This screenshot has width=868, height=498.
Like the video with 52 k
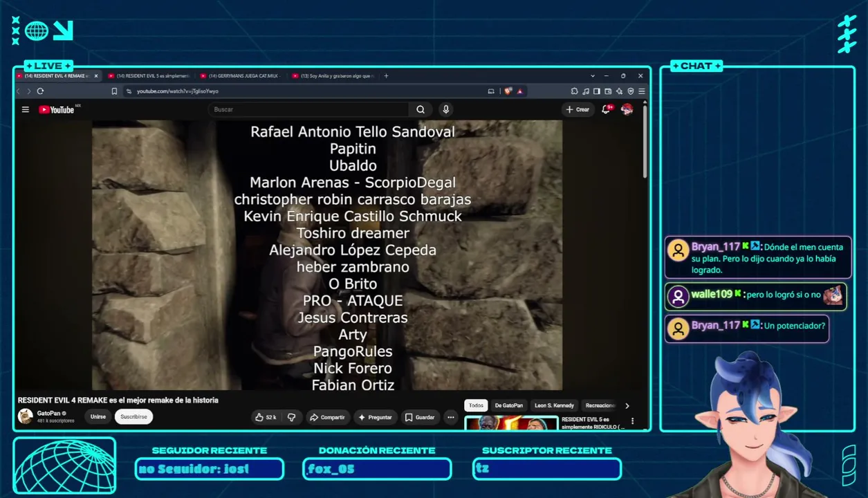tap(266, 417)
